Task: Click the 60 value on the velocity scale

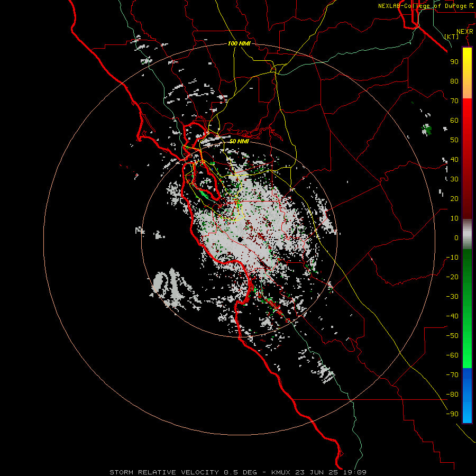Action: pos(454,120)
